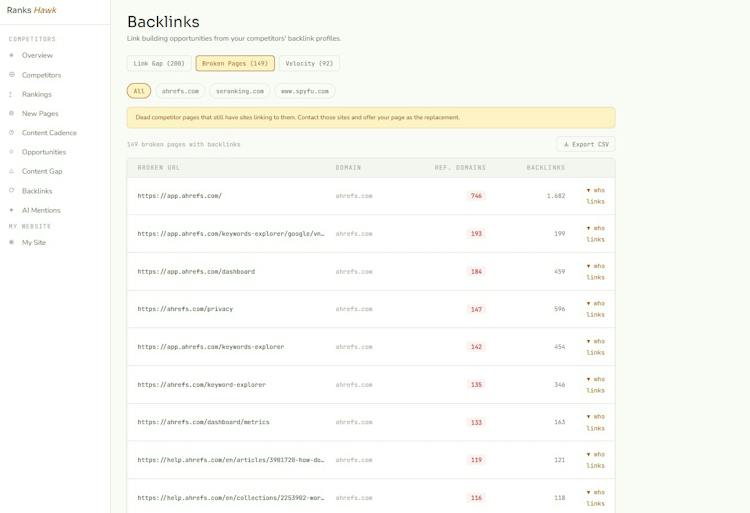Screen dimensions: 750x513
Task: Sort by Domain column header
Action: pos(348,167)
